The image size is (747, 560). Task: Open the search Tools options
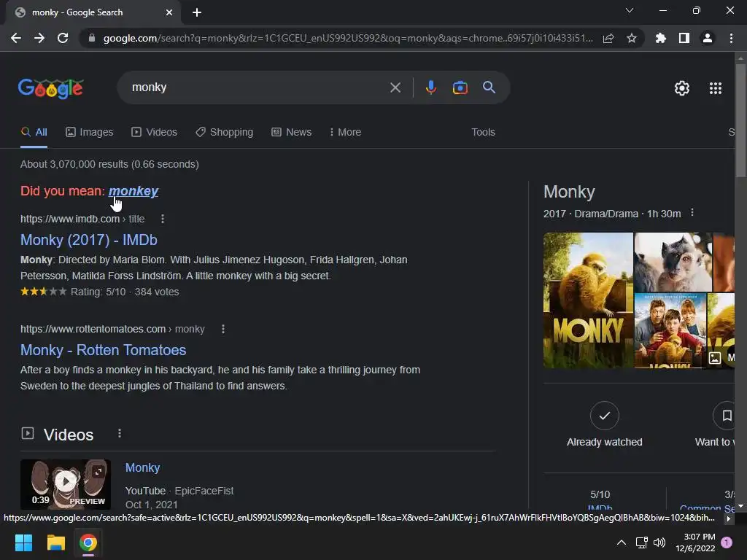click(x=483, y=133)
